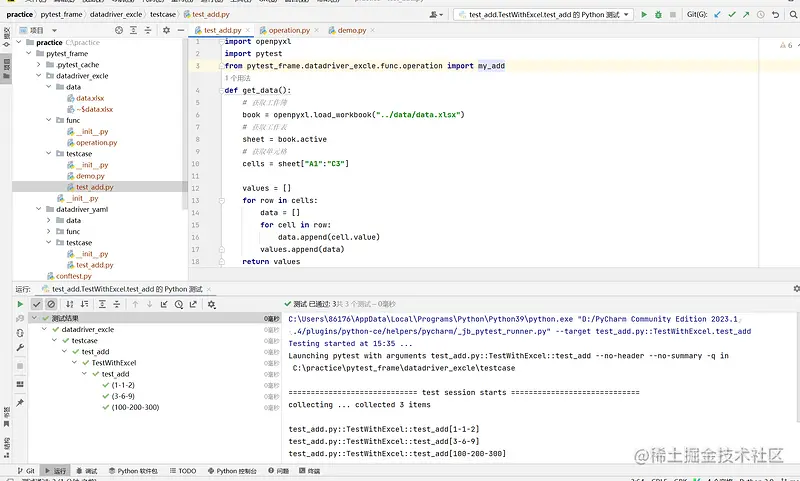Click the Git commit checkmark icon
The image size is (800, 481).
732,15
